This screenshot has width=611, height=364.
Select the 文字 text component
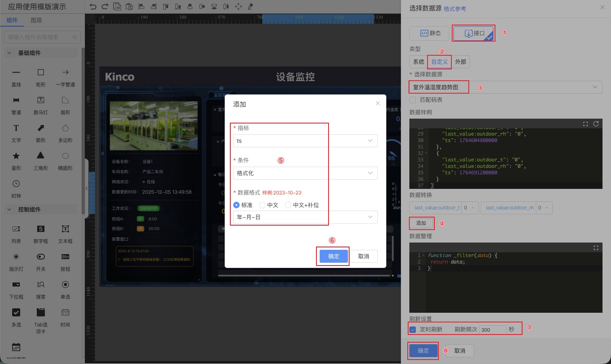[x=16, y=133]
